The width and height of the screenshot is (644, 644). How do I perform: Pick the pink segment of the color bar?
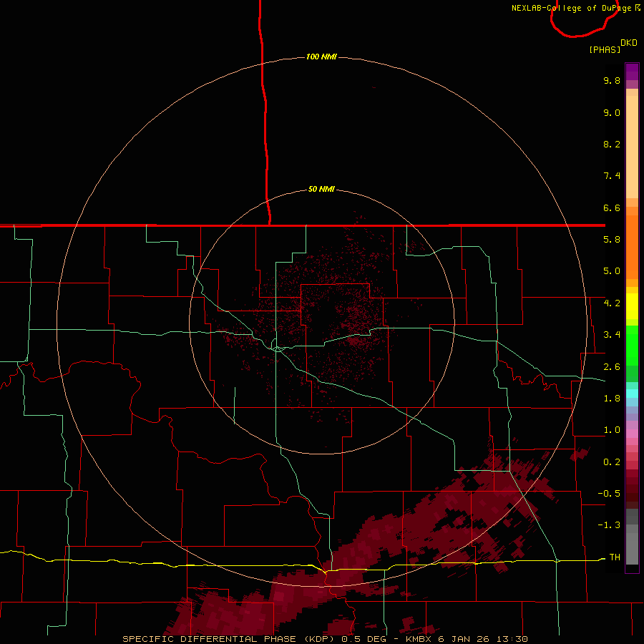tap(632, 434)
